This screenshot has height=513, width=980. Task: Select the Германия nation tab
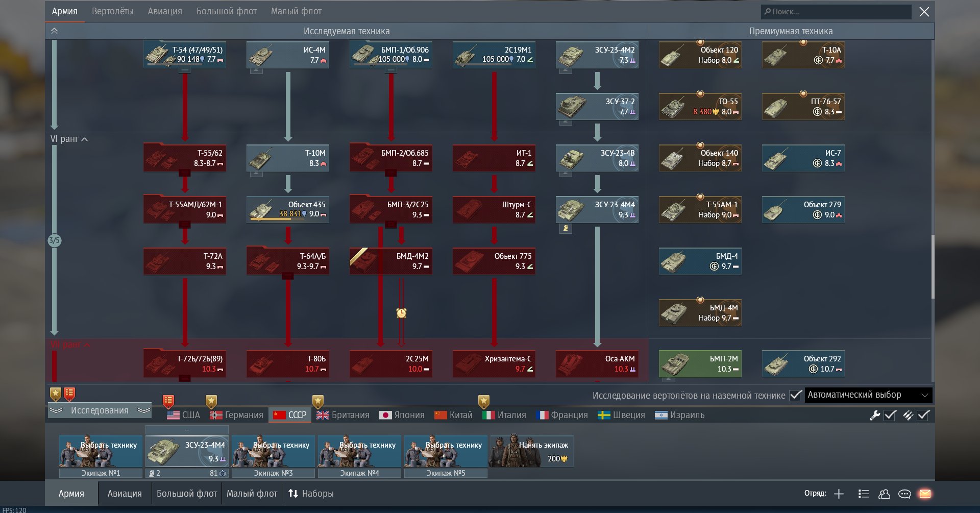[x=237, y=415]
